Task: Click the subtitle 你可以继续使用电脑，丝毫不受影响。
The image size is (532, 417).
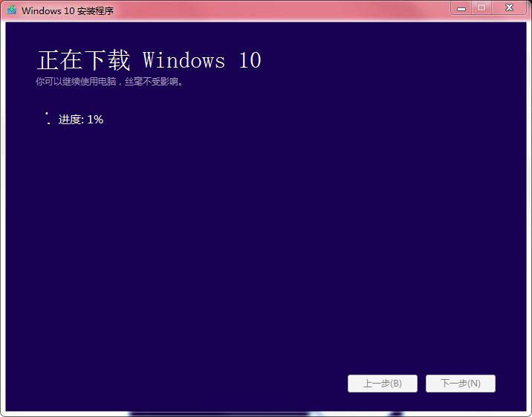Action: (109, 82)
